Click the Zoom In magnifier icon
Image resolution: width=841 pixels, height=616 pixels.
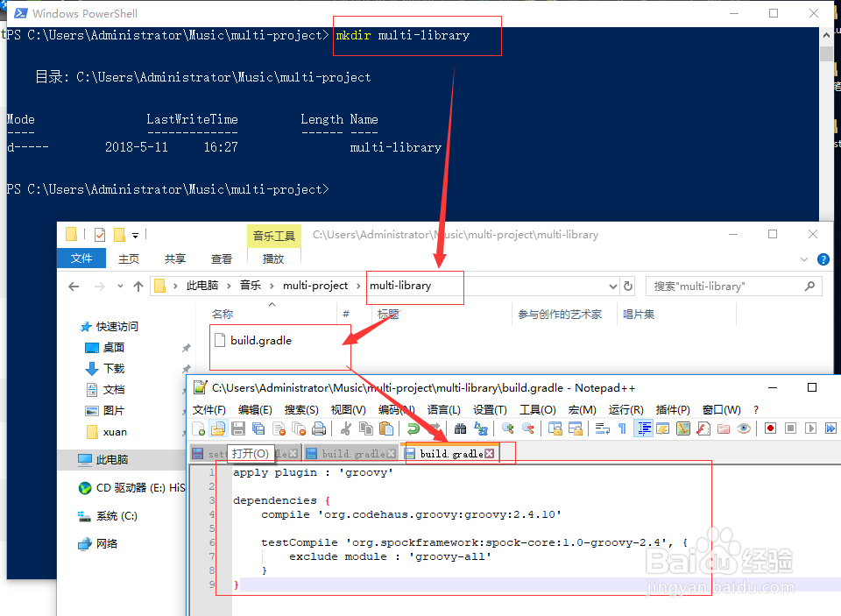point(507,428)
